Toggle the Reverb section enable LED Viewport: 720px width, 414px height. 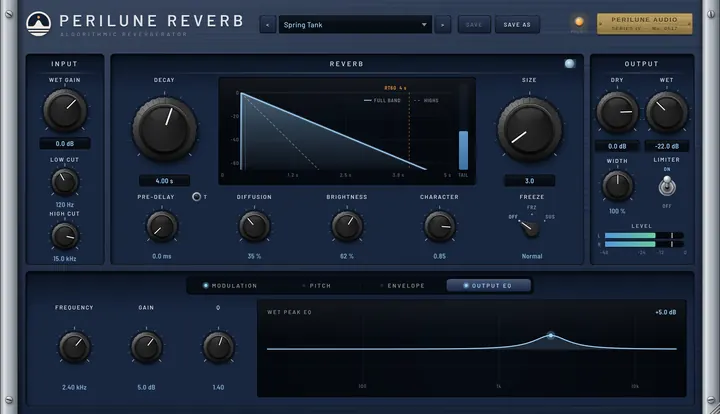pyautogui.click(x=569, y=64)
